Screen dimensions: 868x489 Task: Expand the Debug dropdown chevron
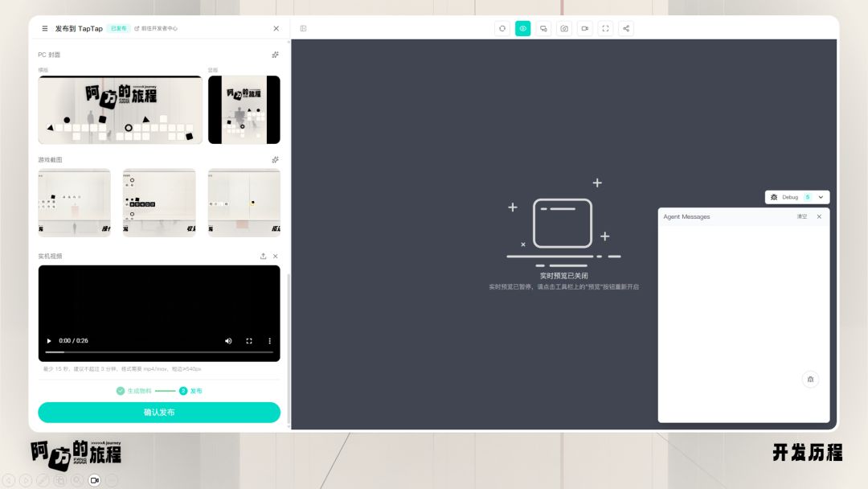[x=821, y=197]
